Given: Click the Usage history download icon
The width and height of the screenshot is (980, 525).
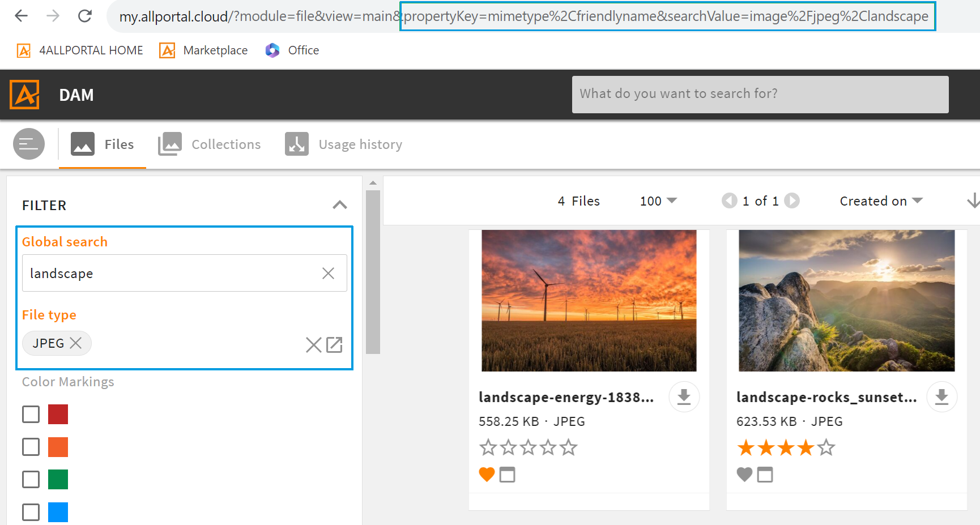Looking at the screenshot, I should point(297,144).
